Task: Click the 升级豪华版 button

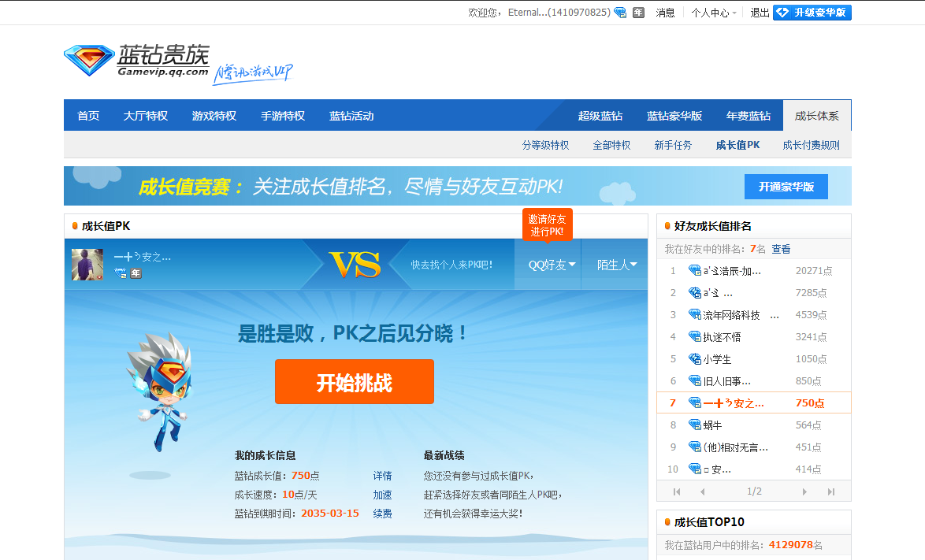Action: click(x=812, y=13)
